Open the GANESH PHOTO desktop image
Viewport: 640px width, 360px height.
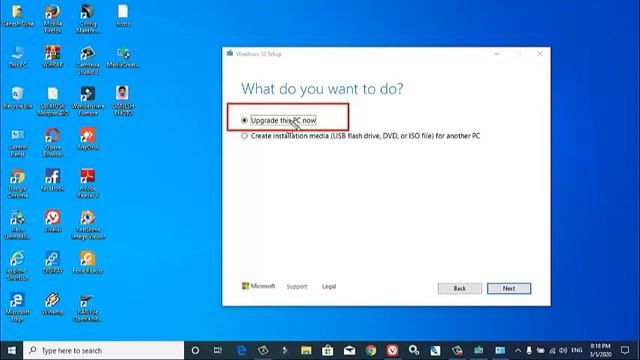click(x=123, y=101)
